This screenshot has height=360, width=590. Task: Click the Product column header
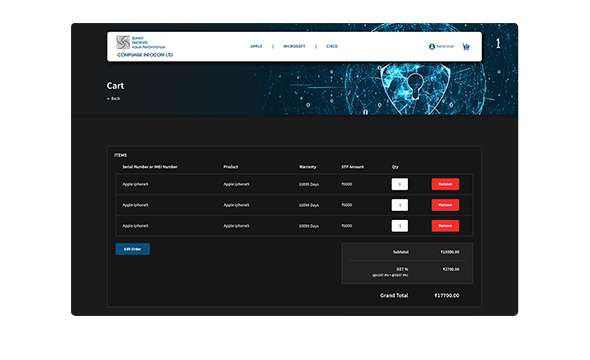tap(231, 167)
